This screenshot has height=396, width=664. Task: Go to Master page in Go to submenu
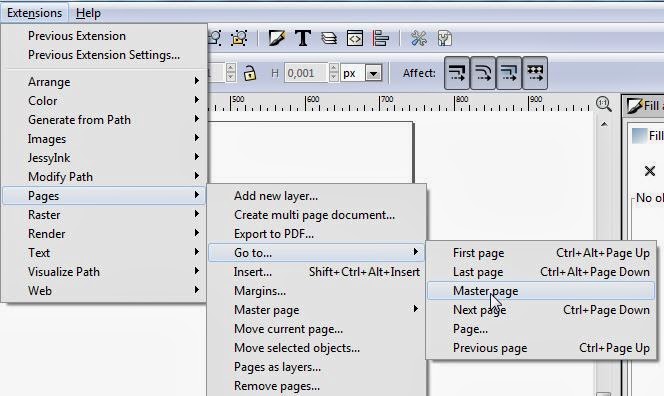[x=541, y=291]
